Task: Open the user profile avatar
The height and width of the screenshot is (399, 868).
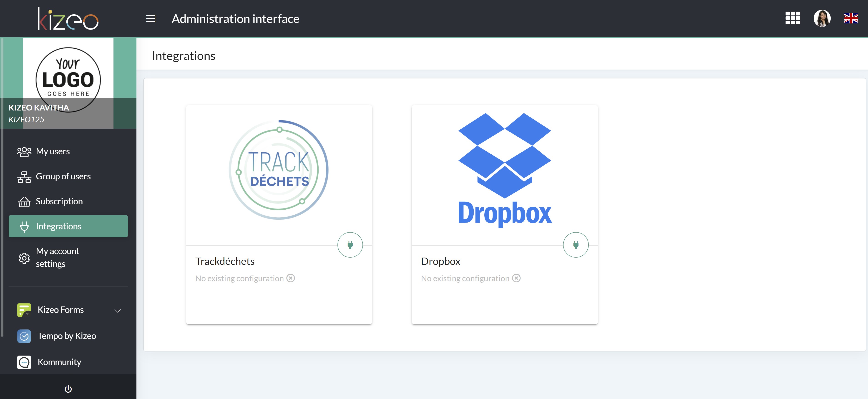Action: (822, 18)
